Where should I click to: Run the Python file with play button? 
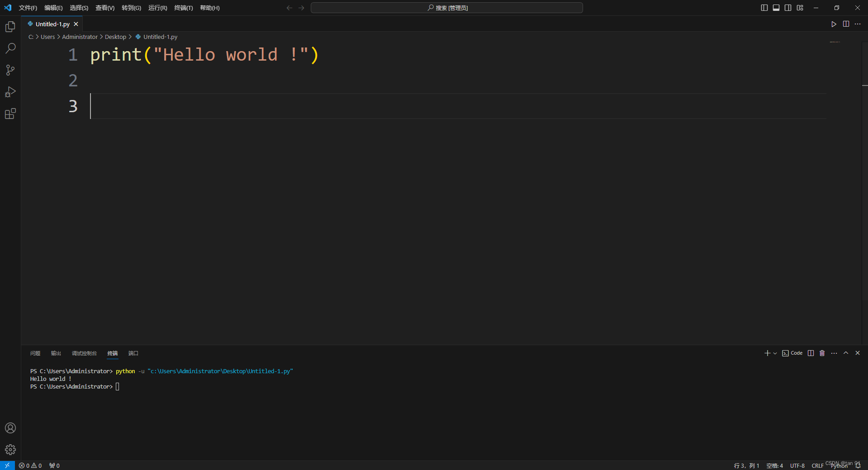coord(834,24)
